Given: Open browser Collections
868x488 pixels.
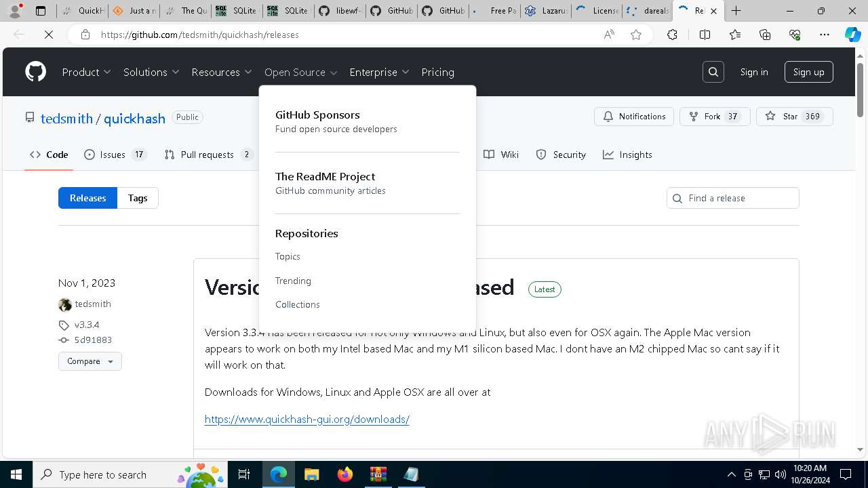Looking at the screenshot, I should (x=765, y=35).
